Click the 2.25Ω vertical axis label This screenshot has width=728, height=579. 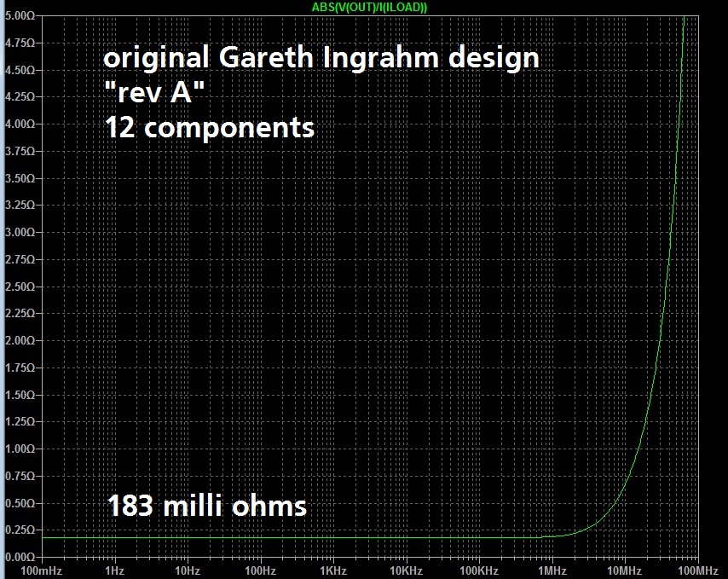pyautogui.click(x=20, y=314)
